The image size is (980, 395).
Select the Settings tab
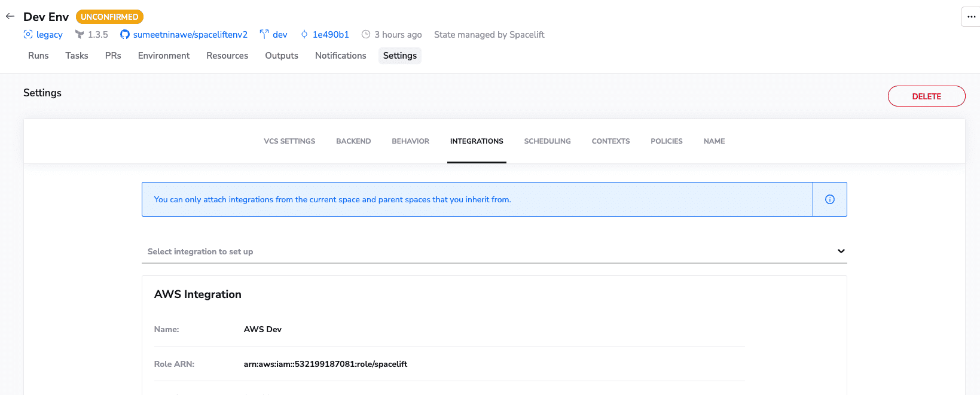pyautogui.click(x=400, y=56)
